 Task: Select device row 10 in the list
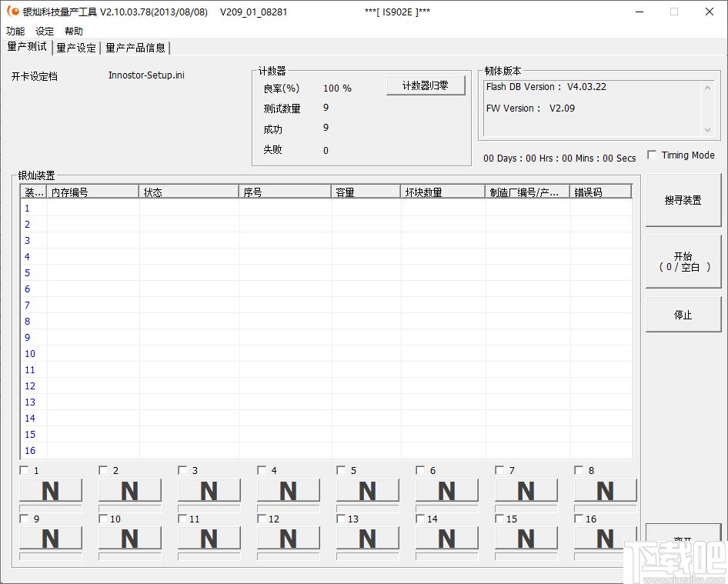[326, 353]
